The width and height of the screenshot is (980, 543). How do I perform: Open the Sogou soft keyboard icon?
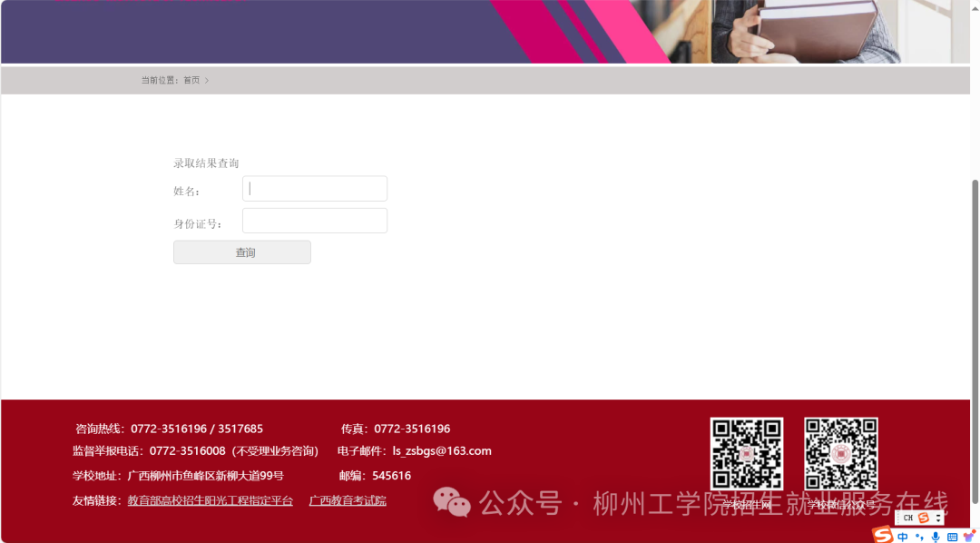coord(952,537)
